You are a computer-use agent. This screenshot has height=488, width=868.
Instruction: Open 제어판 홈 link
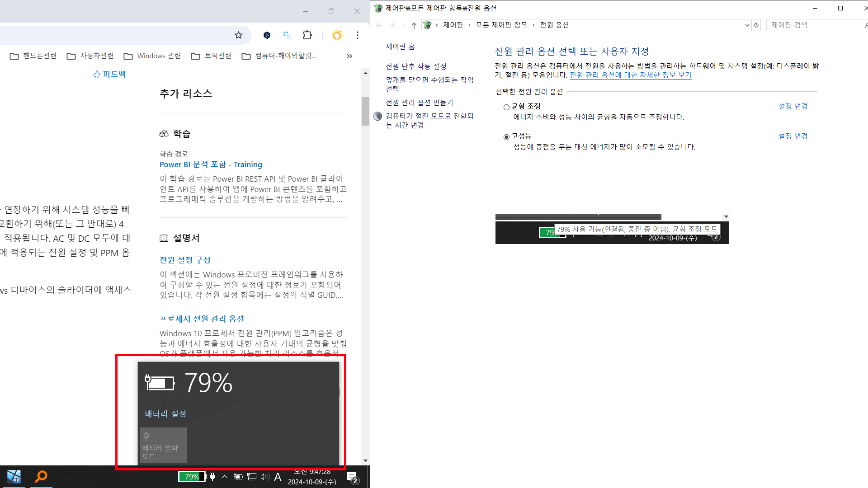(x=400, y=47)
